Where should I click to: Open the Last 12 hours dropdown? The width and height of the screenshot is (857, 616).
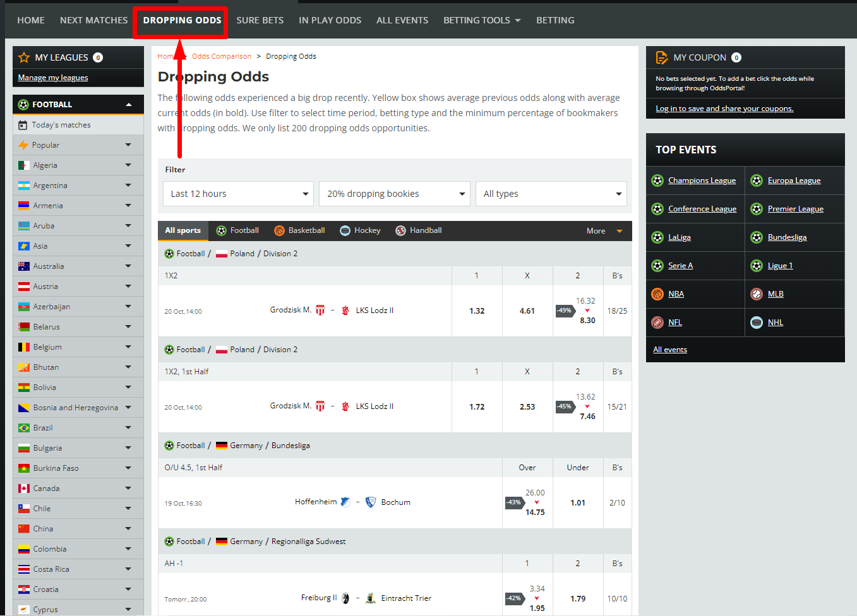click(x=238, y=194)
